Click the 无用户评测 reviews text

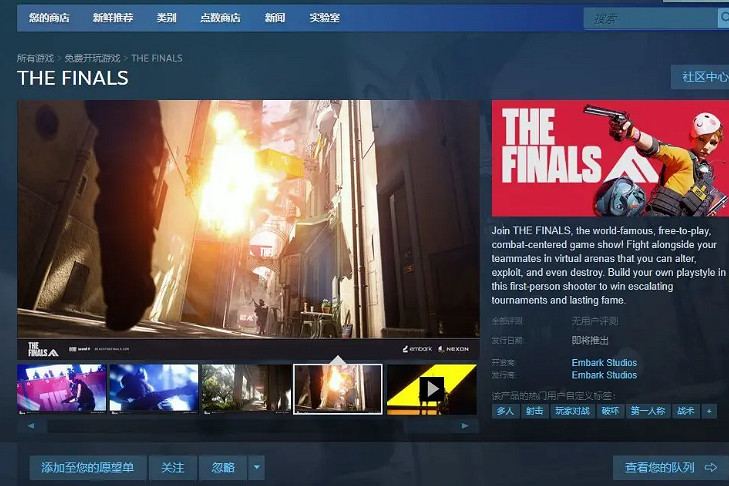click(x=595, y=321)
